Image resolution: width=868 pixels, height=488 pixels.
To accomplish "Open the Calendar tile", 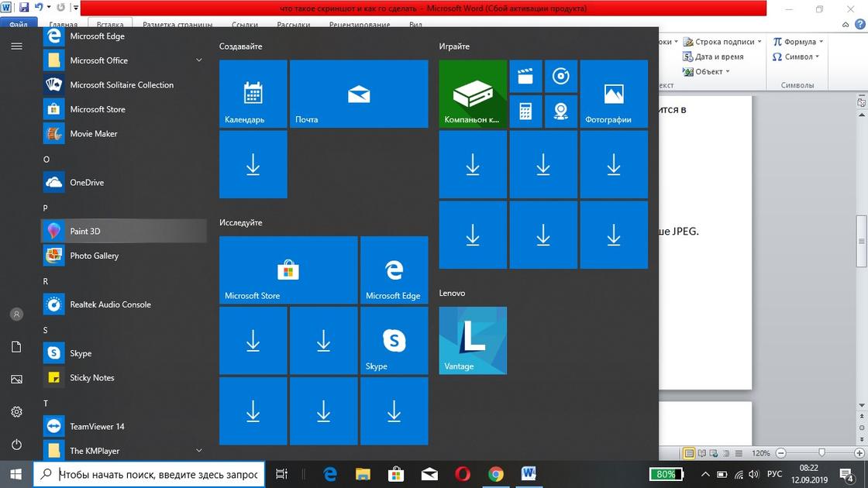I will (x=253, y=95).
